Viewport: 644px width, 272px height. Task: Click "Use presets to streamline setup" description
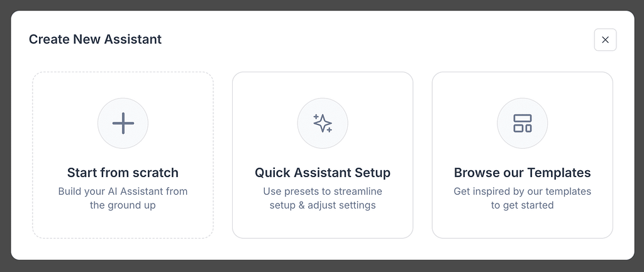[323, 198]
